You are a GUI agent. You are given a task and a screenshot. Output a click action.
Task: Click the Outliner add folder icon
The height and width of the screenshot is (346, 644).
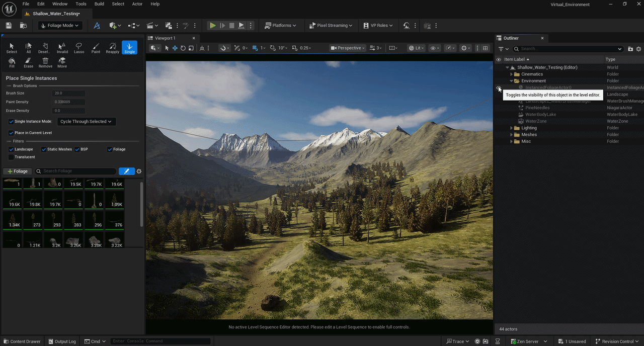click(630, 49)
